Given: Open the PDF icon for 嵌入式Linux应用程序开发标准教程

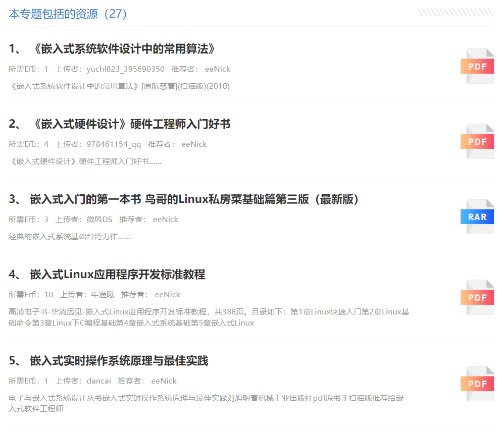Looking at the screenshot, I should [477, 297].
